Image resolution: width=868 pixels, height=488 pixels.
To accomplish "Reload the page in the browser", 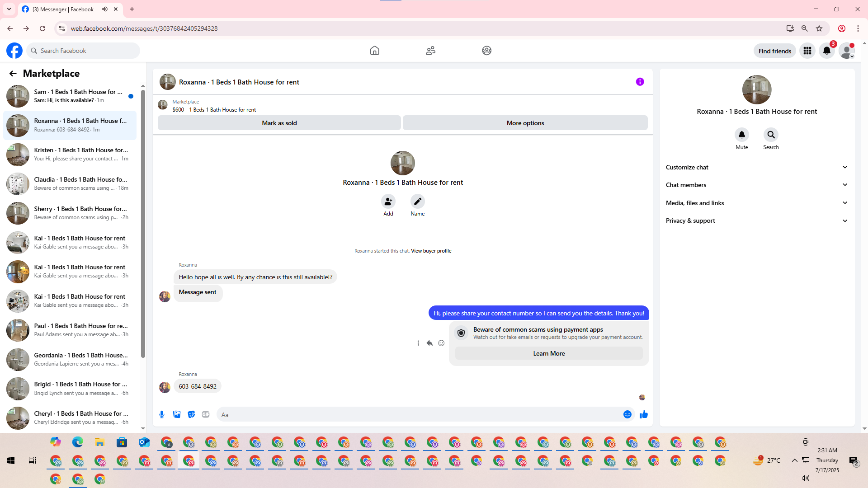I will pyautogui.click(x=42, y=28).
